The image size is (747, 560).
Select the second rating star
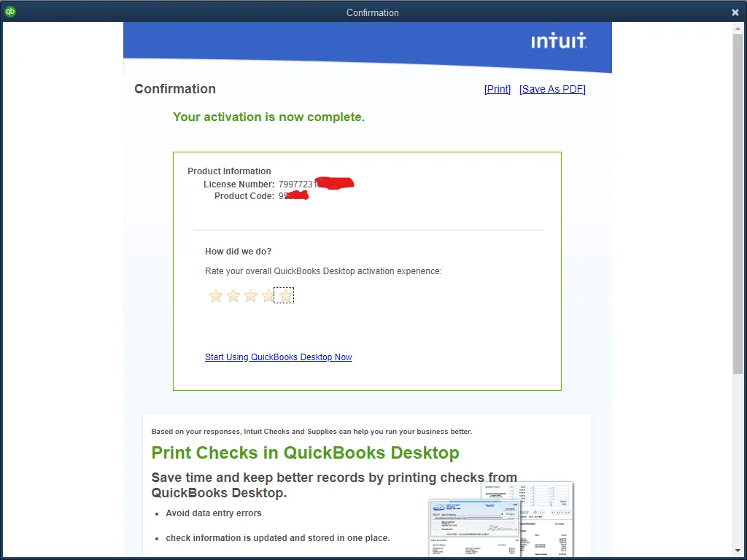click(x=233, y=295)
